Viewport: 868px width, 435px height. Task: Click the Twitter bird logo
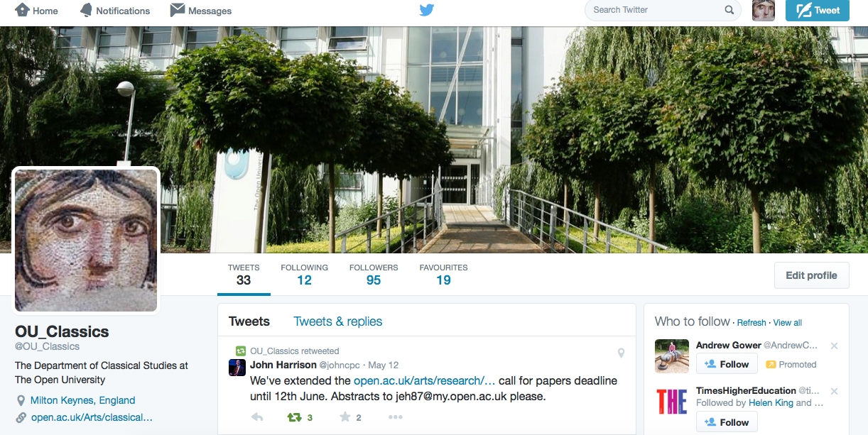[x=426, y=10]
